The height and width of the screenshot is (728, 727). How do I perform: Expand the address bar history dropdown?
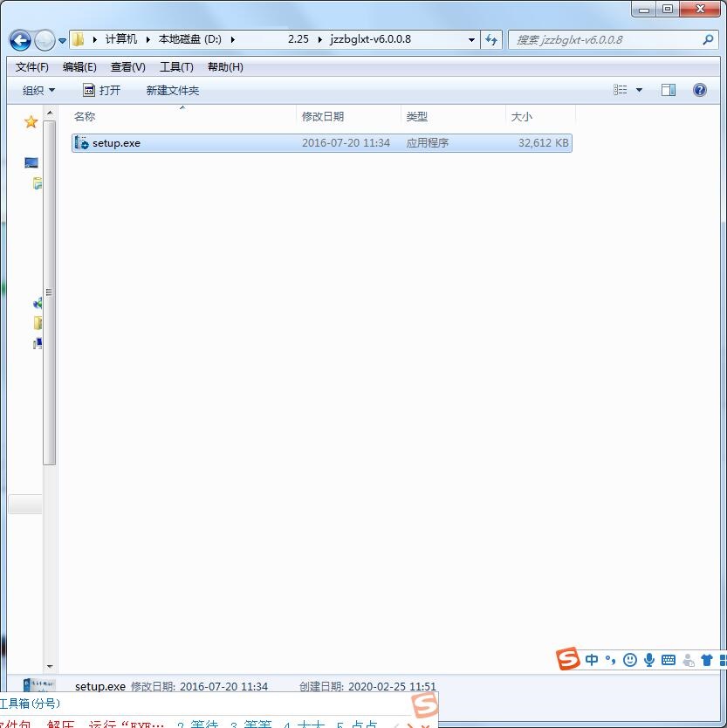[x=472, y=40]
